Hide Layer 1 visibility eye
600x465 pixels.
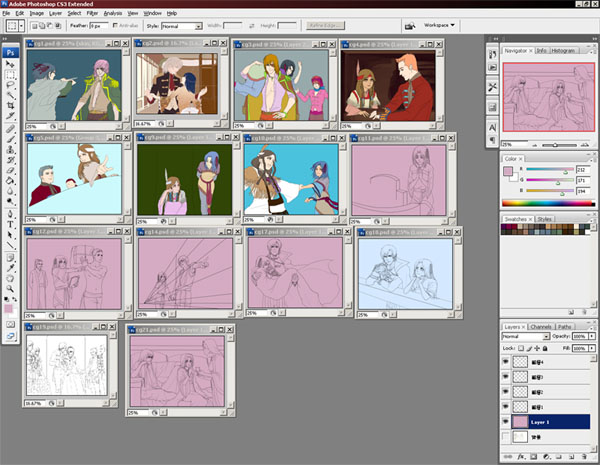point(505,421)
